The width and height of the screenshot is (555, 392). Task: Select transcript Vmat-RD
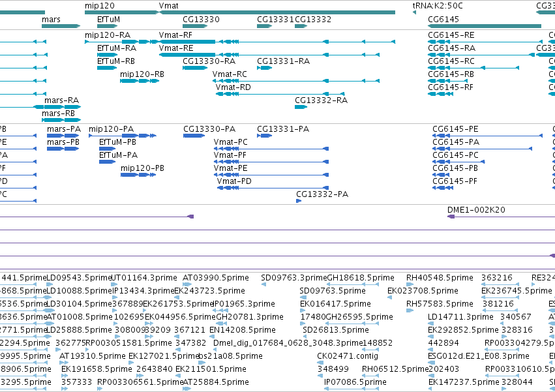[x=233, y=87]
